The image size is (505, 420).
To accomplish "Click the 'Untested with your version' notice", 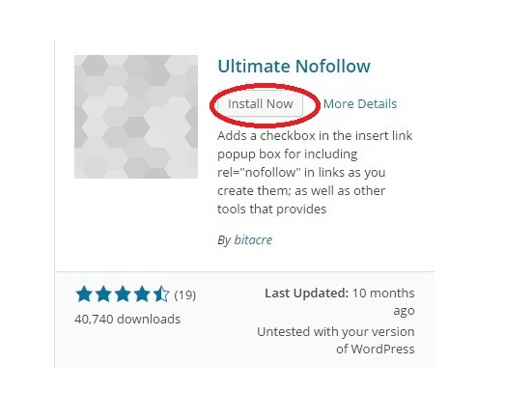I will coord(336,332).
